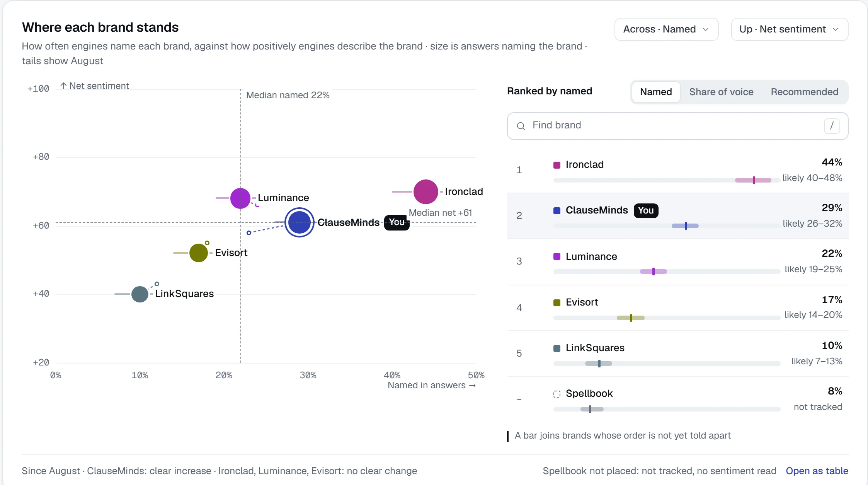Viewport: 868px width, 485px height.
Task: Click the Ironclad row name in ranking
Action: [x=584, y=165]
